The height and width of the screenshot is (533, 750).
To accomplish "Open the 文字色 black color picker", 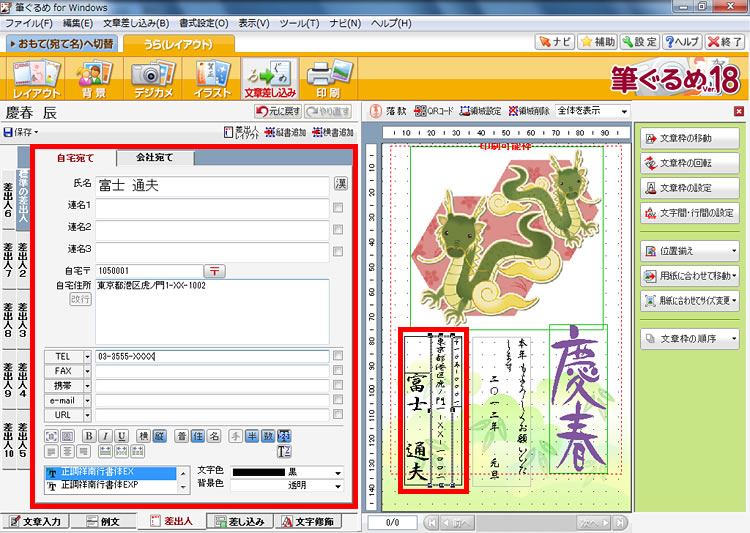I will 287,472.
